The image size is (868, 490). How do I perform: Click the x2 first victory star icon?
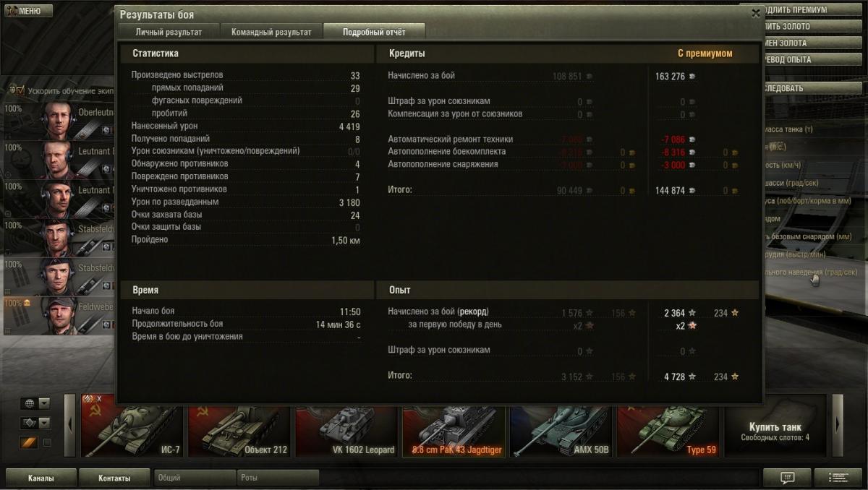[x=692, y=326]
